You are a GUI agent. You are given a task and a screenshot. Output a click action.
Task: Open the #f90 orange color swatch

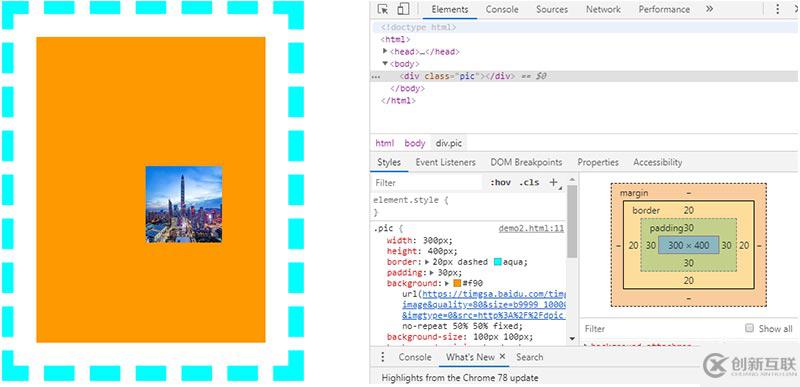tap(457, 283)
